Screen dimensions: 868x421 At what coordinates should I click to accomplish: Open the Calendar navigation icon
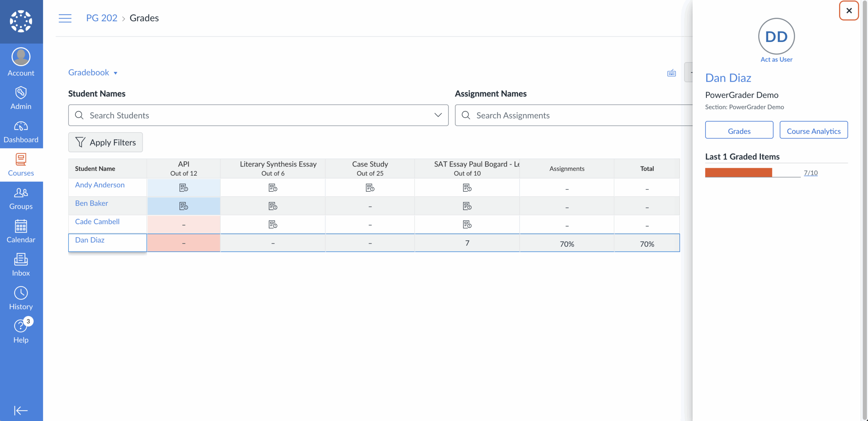coord(21,231)
